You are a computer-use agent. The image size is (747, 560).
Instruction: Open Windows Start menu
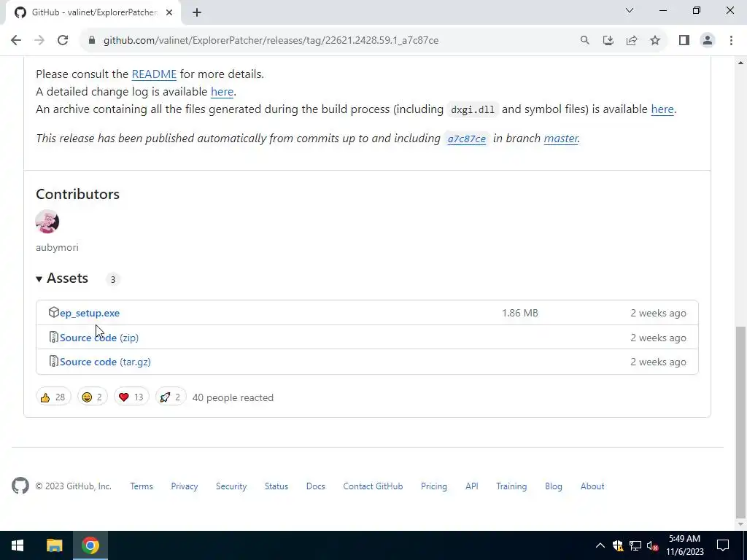[18, 545]
